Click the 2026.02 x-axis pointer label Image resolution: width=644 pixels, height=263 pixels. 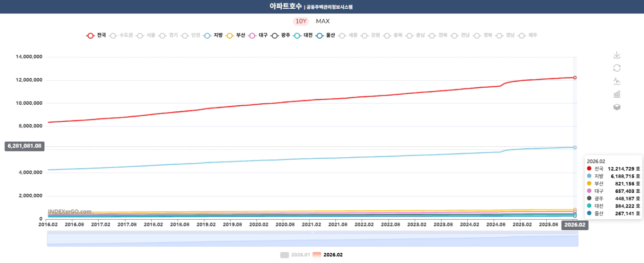tap(575, 225)
